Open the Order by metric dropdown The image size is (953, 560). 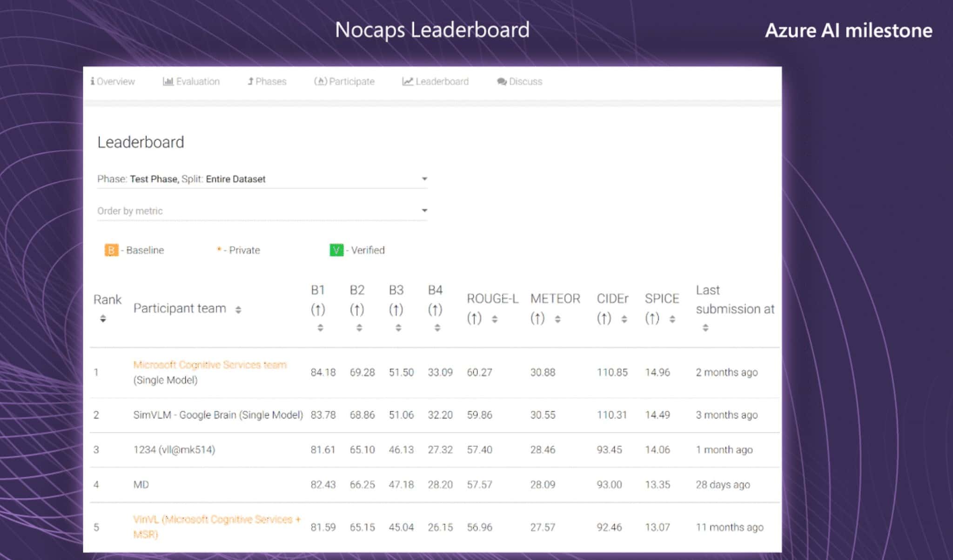[424, 210]
